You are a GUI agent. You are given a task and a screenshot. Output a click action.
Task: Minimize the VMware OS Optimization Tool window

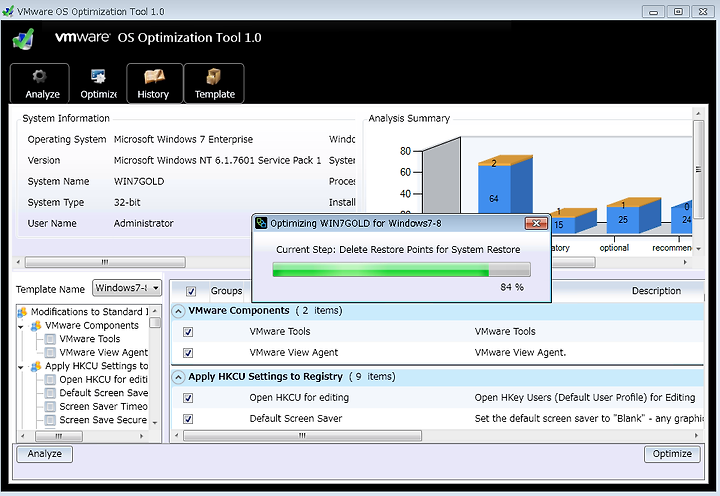[x=653, y=11]
